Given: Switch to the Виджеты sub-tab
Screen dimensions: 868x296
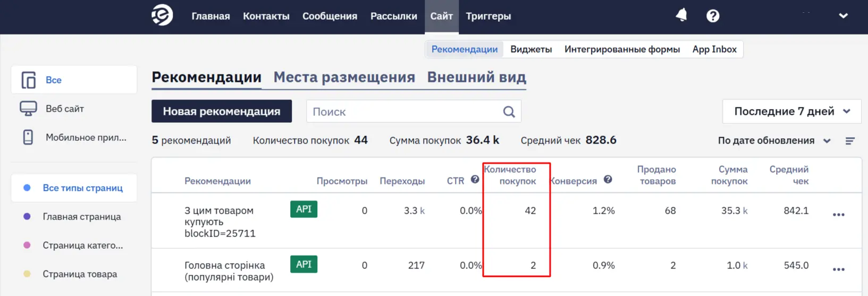Looking at the screenshot, I should [531, 49].
